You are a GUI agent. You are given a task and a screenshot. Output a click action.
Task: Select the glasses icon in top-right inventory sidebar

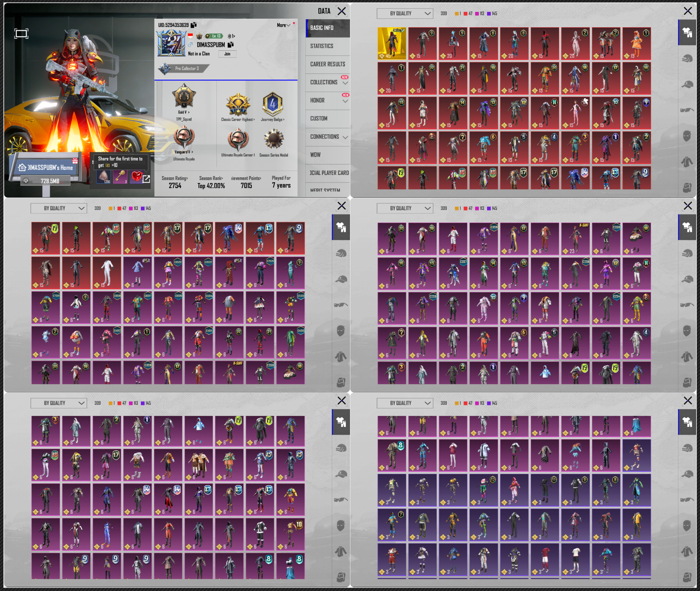pos(687,110)
